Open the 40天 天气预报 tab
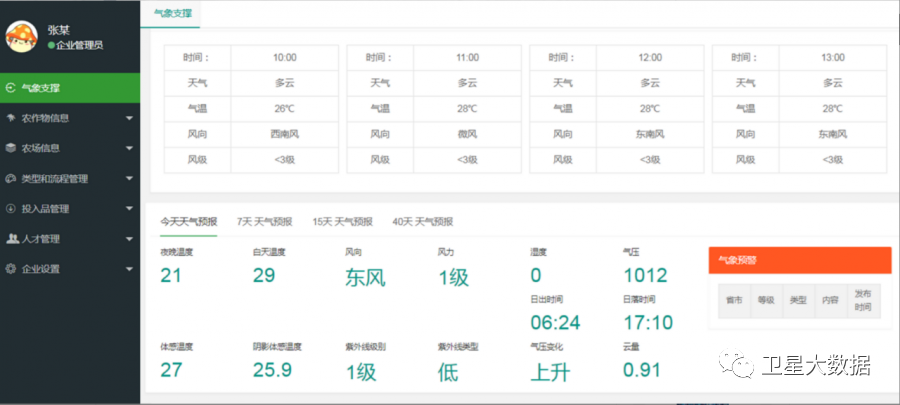This screenshot has width=900, height=405. [x=422, y=222]
